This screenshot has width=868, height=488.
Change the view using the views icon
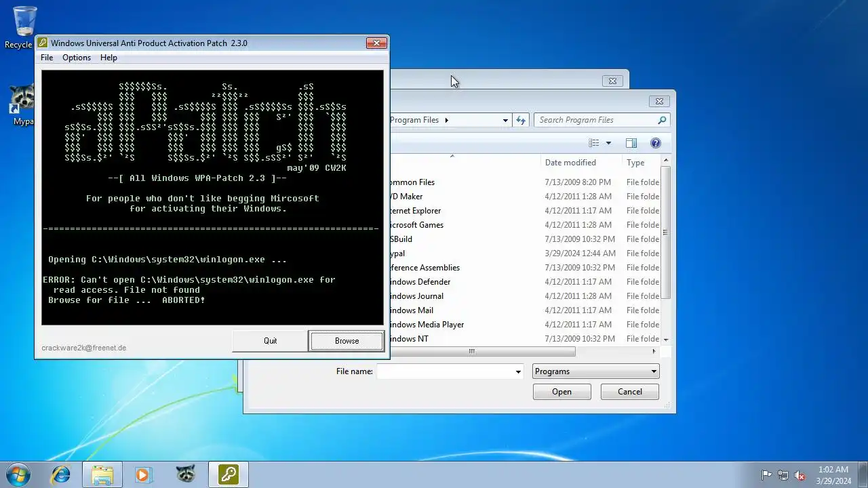coord(594,143)
